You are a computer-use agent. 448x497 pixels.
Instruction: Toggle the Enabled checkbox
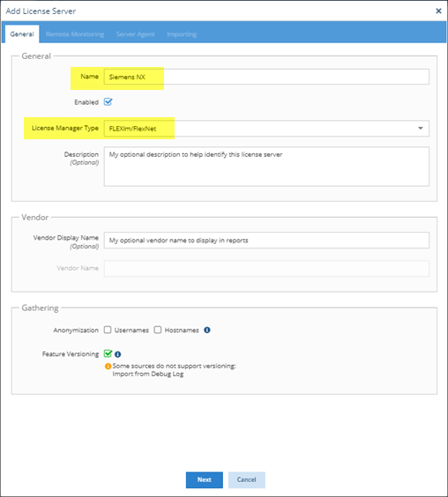click(108, 102)
